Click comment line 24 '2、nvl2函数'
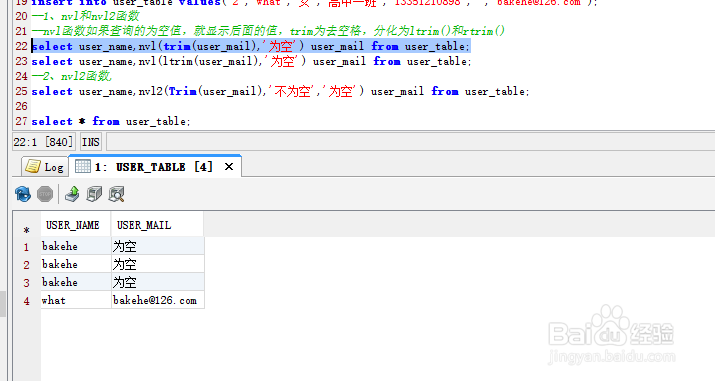This screenshot has height=381, width=715. 72,76
